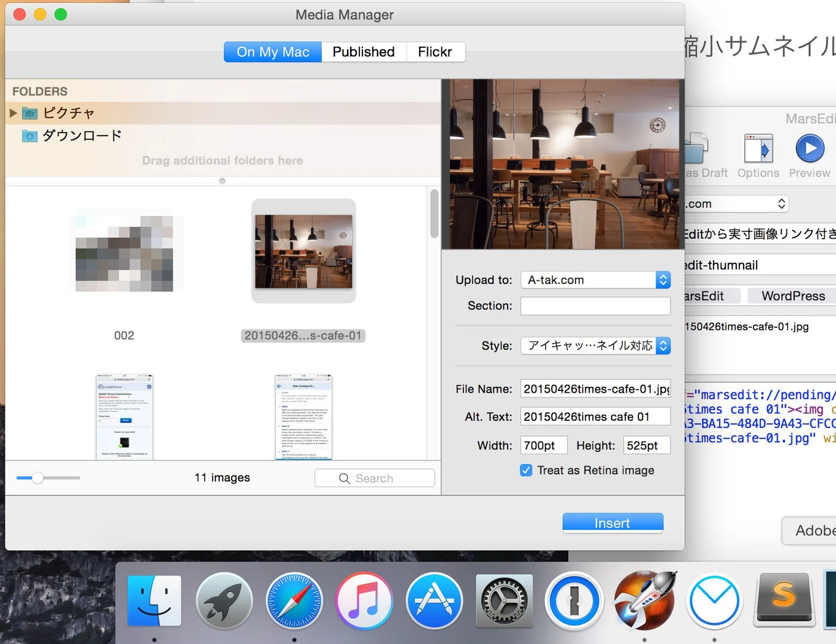Click the MarsEdit Preview play icon

click(810, 148)
